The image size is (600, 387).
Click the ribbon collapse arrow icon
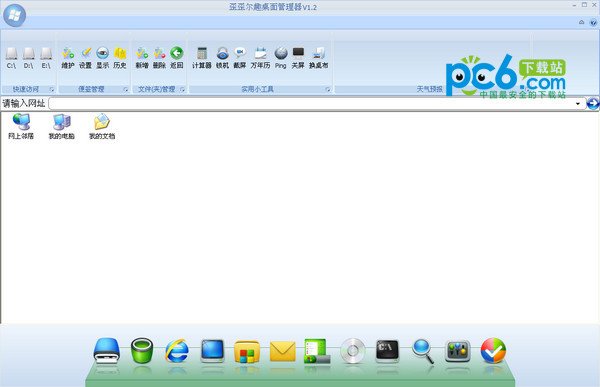click(x=582, y=22)
